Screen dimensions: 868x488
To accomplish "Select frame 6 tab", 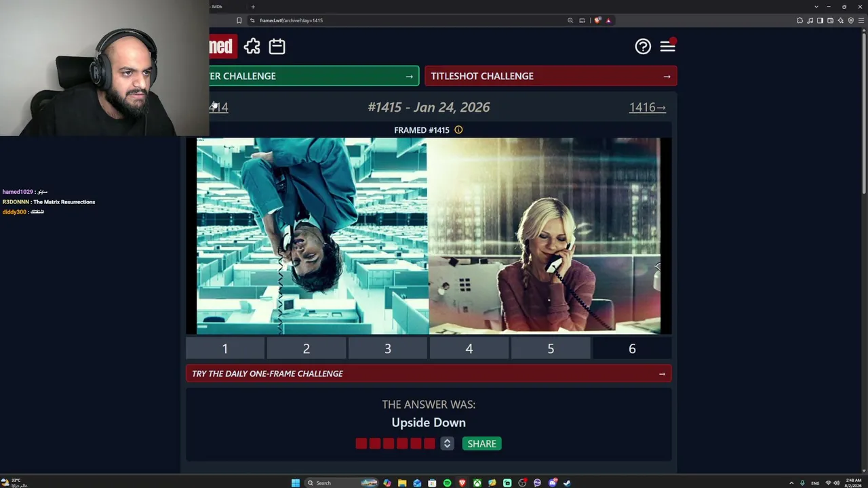I will [x=632, y=348].
